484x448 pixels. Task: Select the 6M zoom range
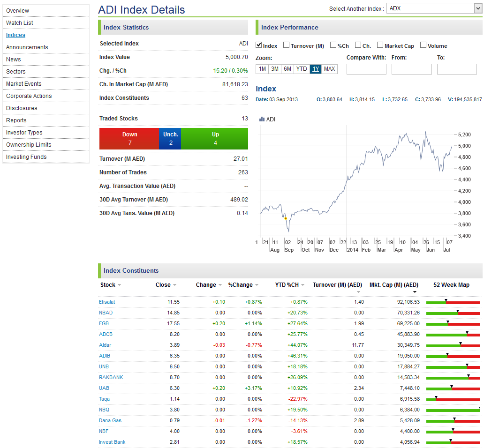pos(287,69)
